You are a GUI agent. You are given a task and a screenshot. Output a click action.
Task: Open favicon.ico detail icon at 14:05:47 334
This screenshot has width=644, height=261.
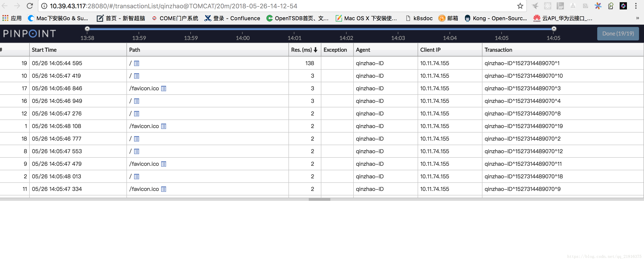164,189
